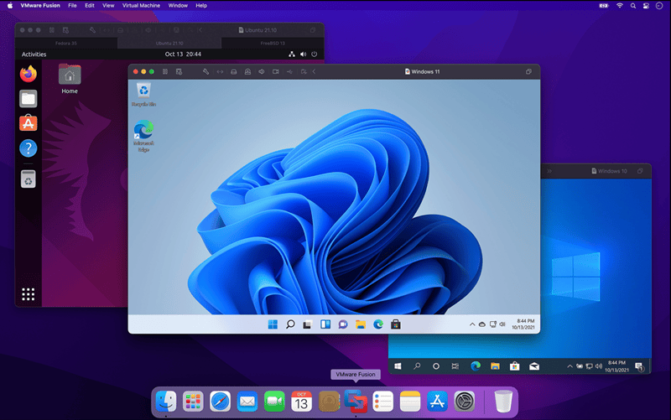Click the double-arrow icon in Windows 11 toolbar
The width and height of the screenshot is (671, 420).
tap(220, 71)
